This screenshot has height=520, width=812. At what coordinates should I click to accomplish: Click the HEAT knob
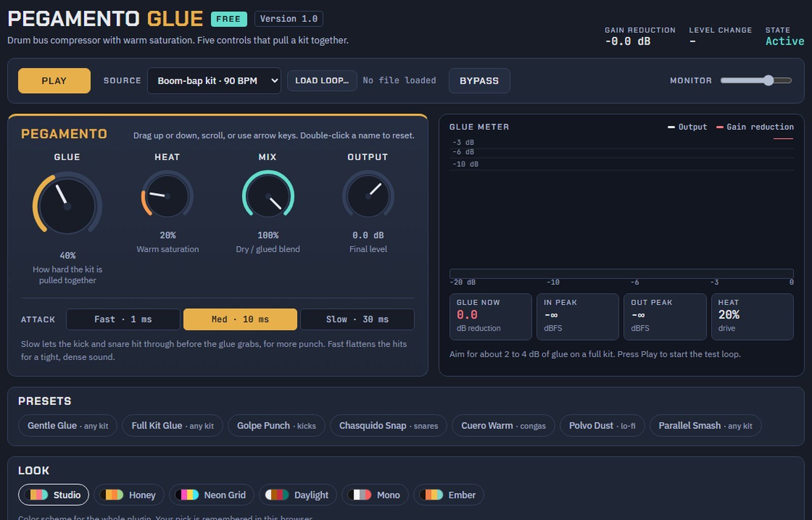(x=167, y=195)
